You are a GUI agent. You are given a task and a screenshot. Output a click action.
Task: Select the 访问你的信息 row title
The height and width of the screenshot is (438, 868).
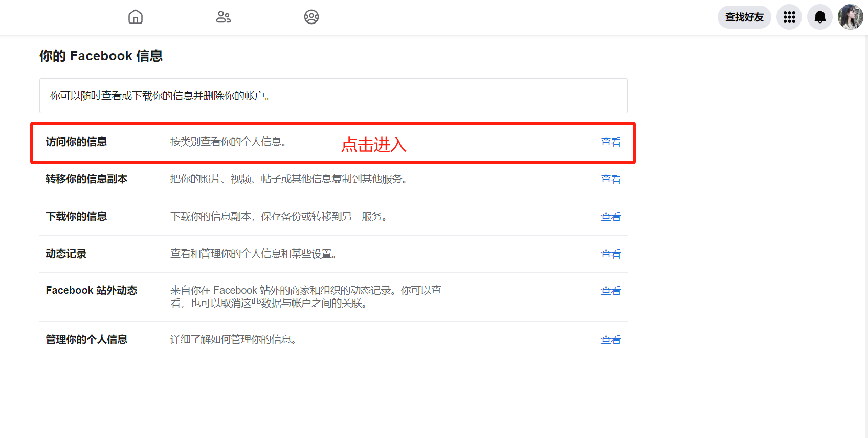tap(76, 142)
